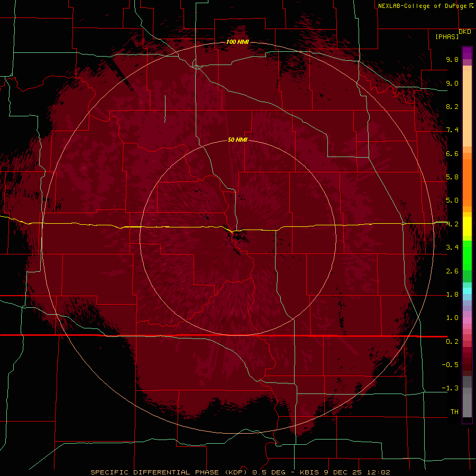
Task: Click the SPECIFIC DIFFERENTIAL PHASE (KDP) caption text
Action: pos(170,472)
